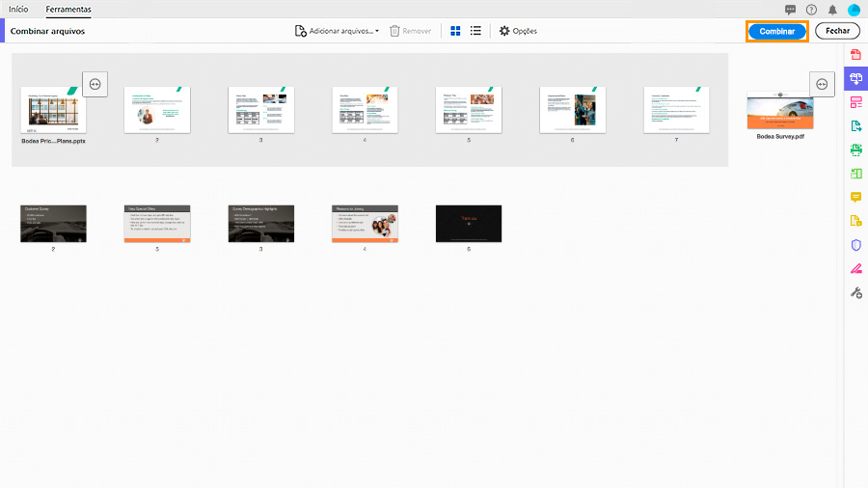Open the Comment tool in sidebar
This screenshot has height=488, width=868.
coord(855,197)
